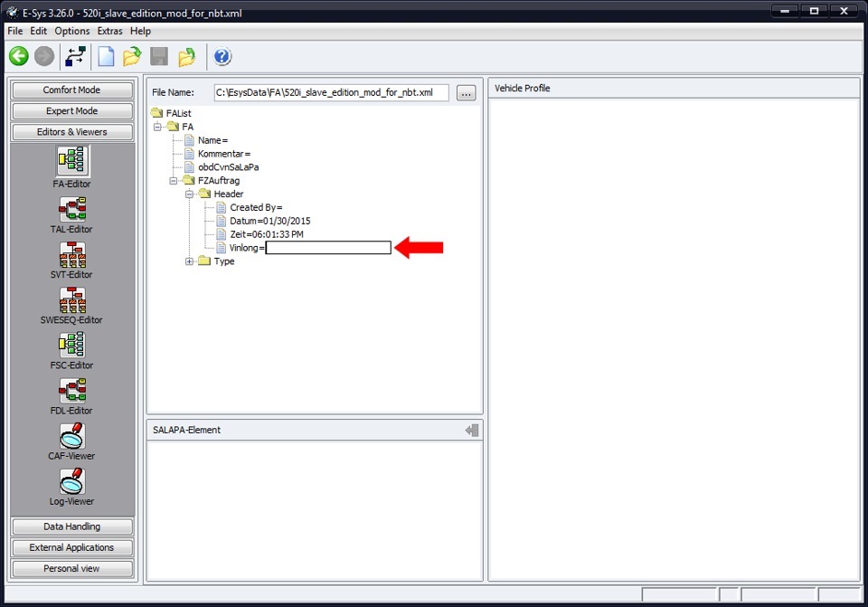Collapse the FZAuftrag tree node

pyautogui.click(x=174, y=181)
